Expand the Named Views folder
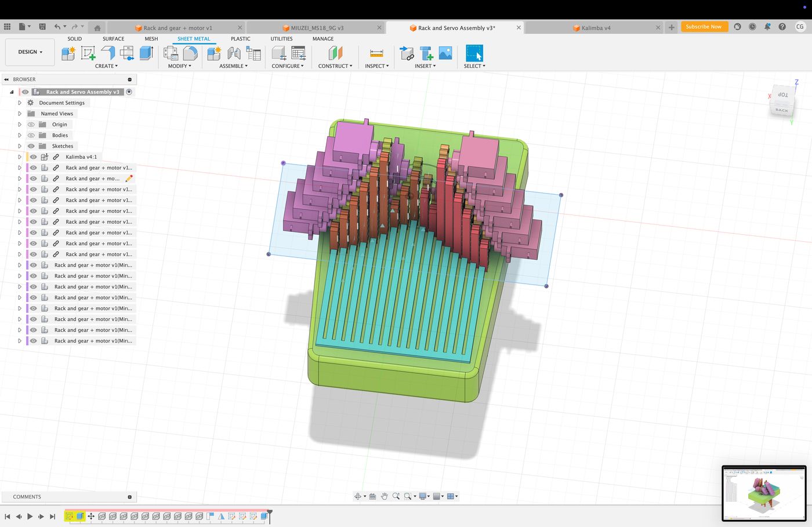 point(20,114)
